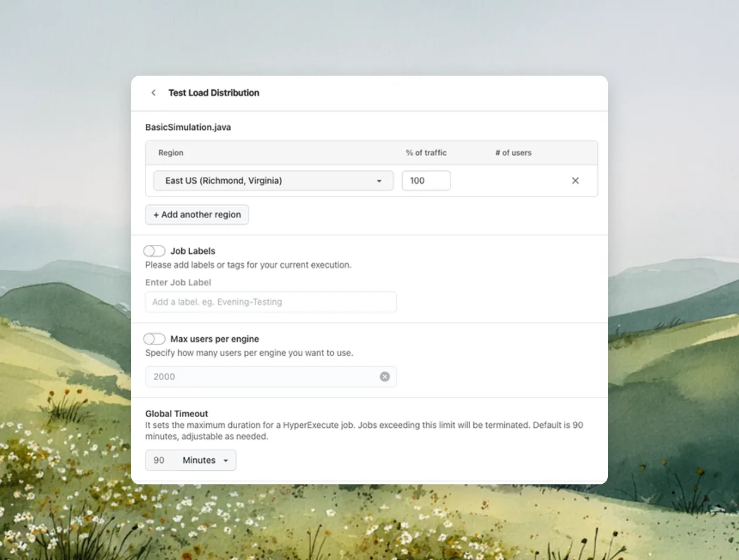The height and width of the screenshot is (560, 739).
Task: Click the Enter Job Label text field
Action: click(x=271, y=302)
